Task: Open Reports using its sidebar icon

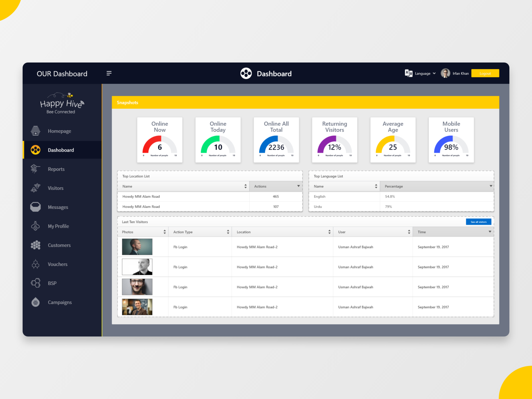Action: (35, 169)
